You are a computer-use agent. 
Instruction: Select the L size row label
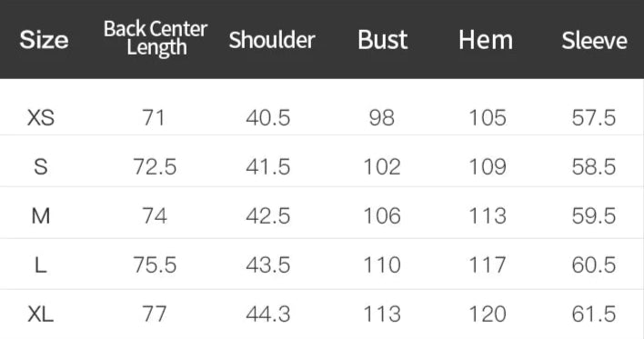pos(41,264)
